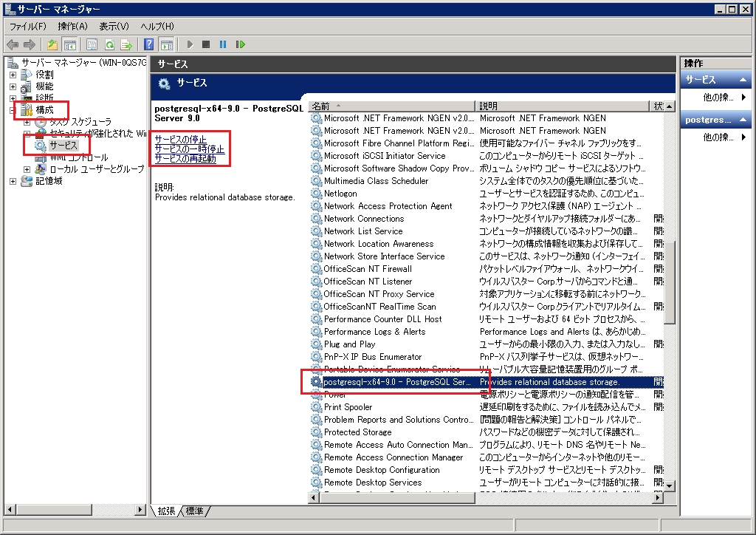Sort by the 説明 column header
This screenshot has width=756, height=535.
click(x=561, y=106)
